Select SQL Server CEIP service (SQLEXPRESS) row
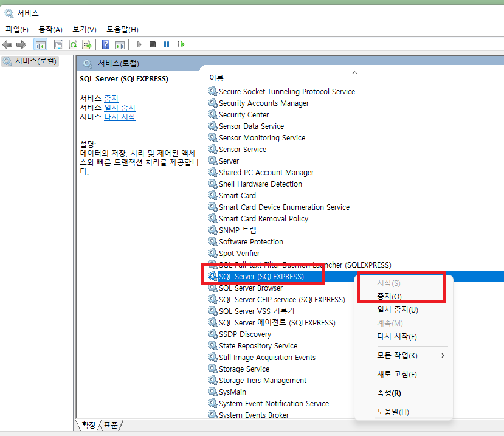This screenshot has width=504, height=436. click(x=281, y=300)
